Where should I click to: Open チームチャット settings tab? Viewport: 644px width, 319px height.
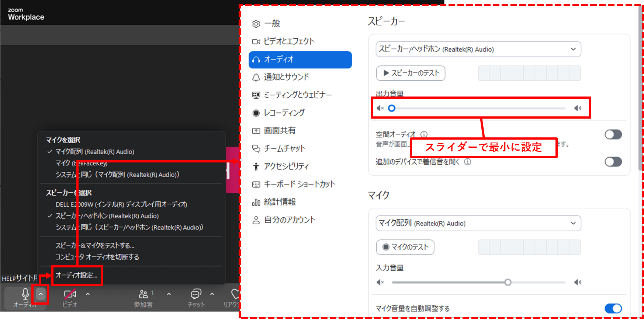[278, 148]
